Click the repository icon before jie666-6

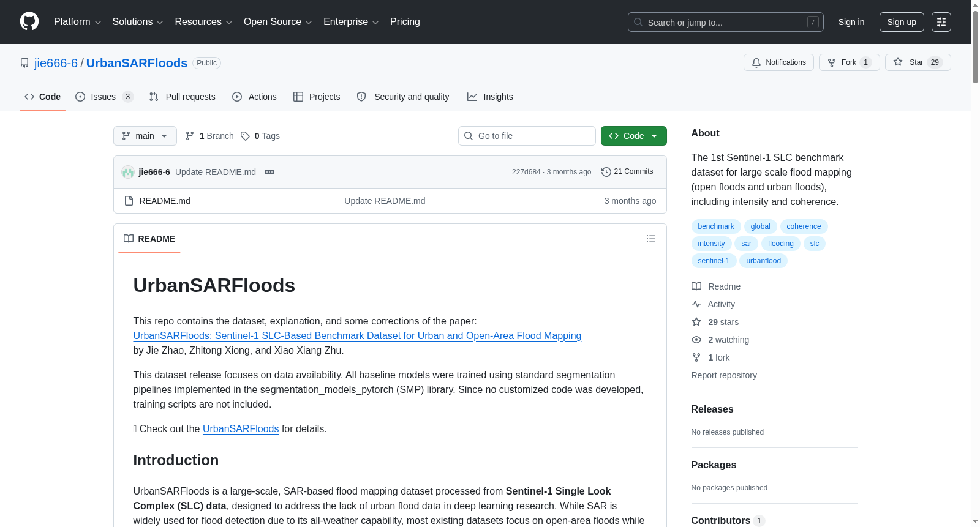pos(24,63)
